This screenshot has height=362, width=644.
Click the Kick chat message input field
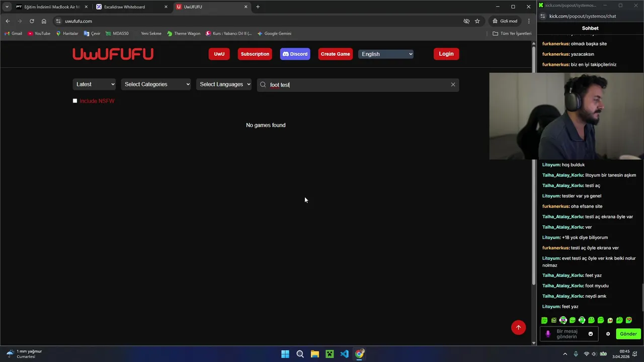[569, 334]
